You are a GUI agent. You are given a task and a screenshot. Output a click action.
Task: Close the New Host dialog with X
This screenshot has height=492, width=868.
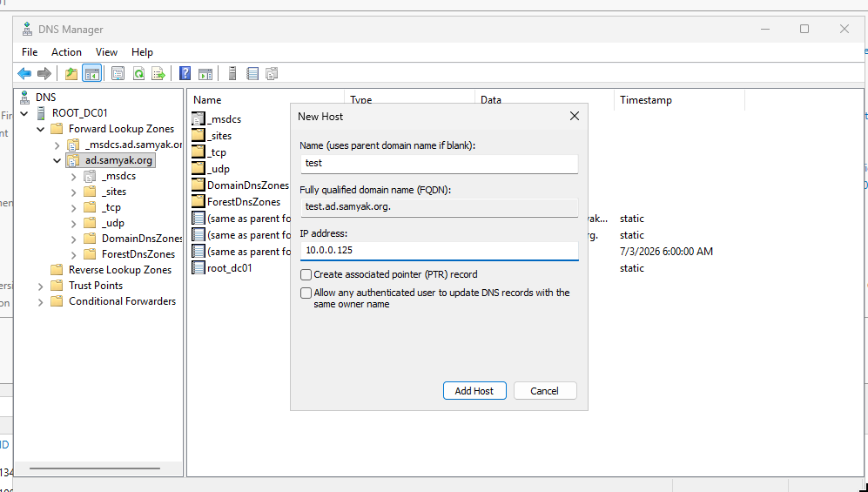coord(575,116)
